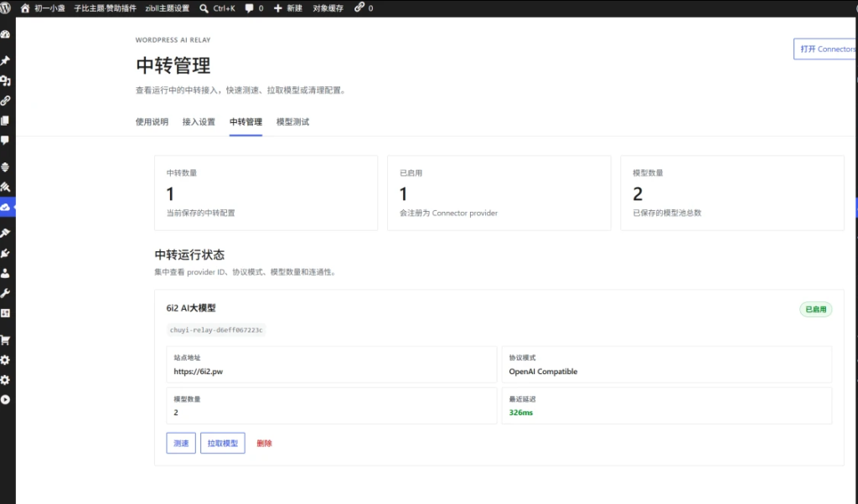Click the 打开 Connectors button

pos(825,49)
